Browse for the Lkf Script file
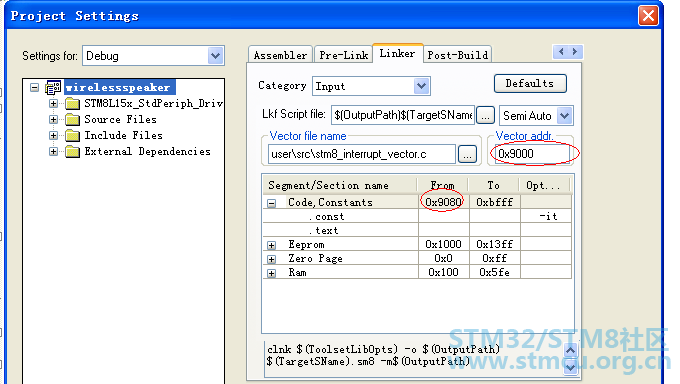680x384 pixels. pyautogui.click(x=485, y=115)
